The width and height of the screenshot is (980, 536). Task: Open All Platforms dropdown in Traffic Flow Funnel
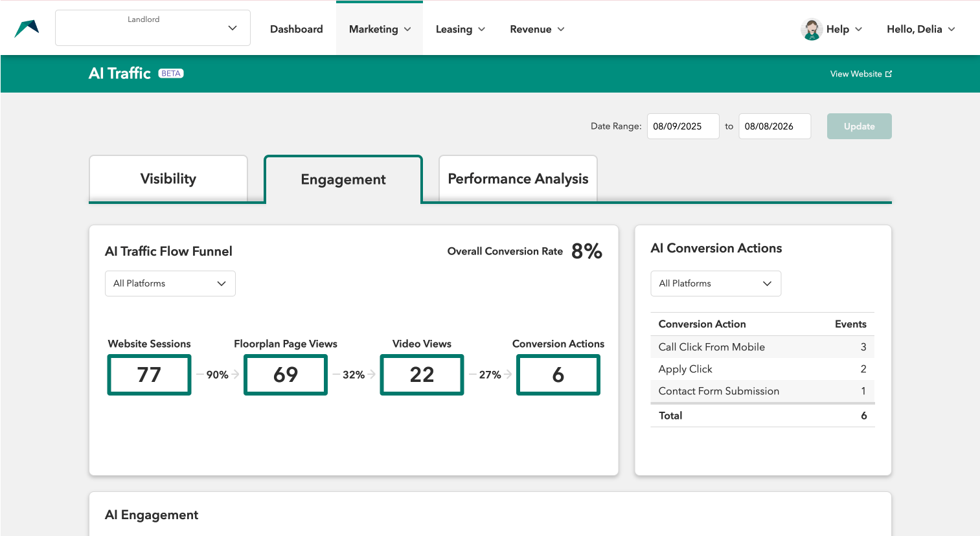[170, 284]
